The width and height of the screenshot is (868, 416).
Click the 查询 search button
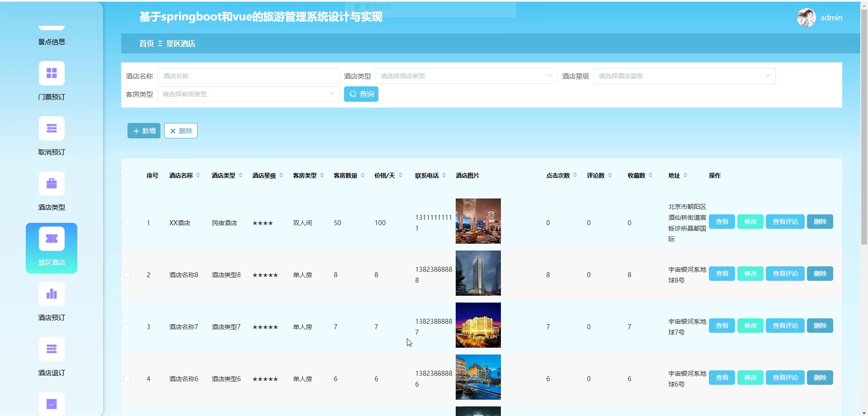361,94
